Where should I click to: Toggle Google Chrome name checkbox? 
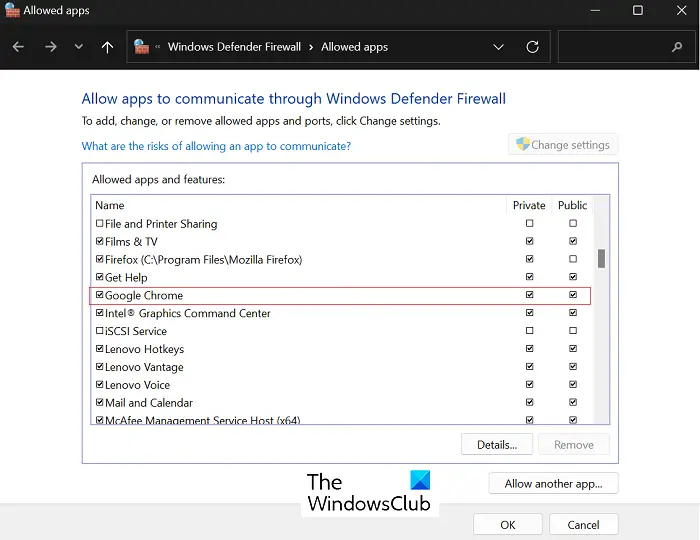(x=100, y=295)
